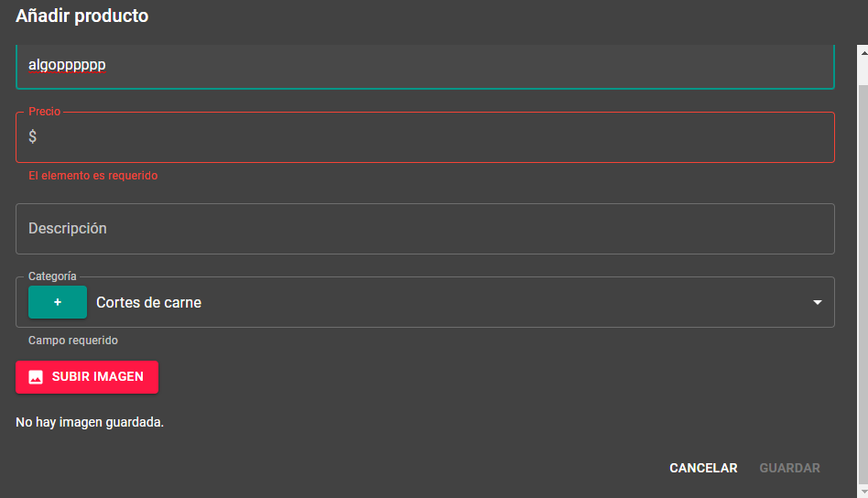
Task: Click the scrollbar up arrow
Action: (863, 54)
